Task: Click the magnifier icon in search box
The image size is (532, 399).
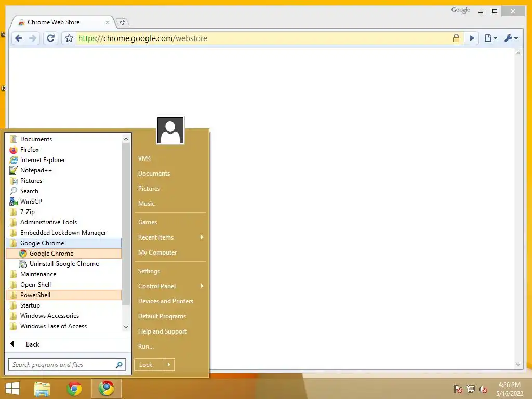Action: 119,365
